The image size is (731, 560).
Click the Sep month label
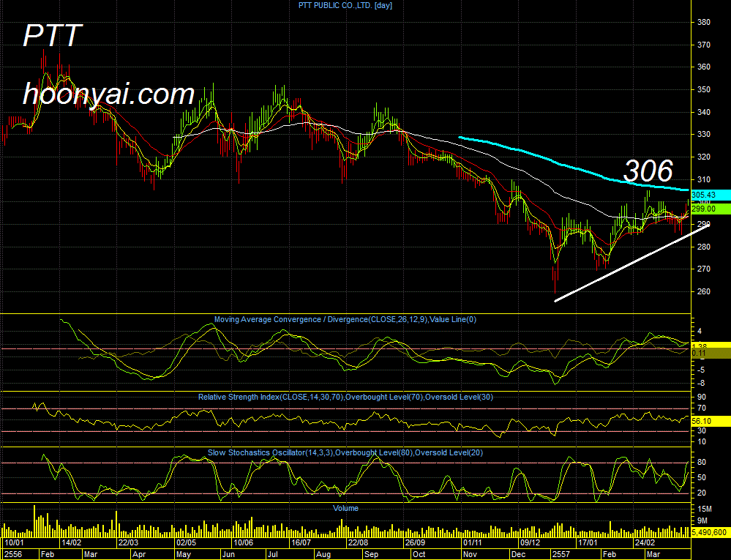point(372,554)
